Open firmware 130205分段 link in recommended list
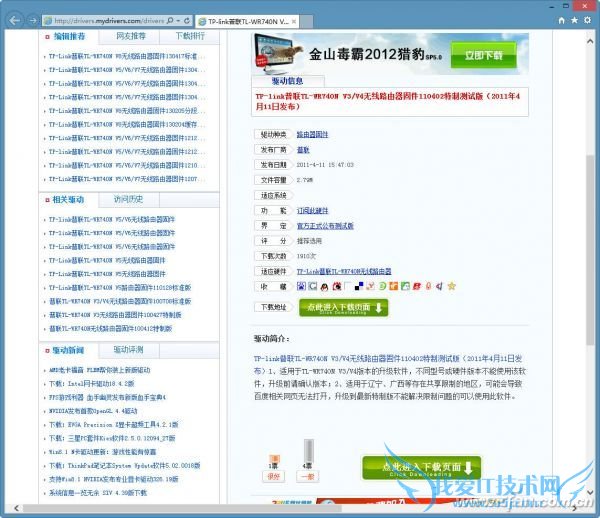 coord(127,111)
